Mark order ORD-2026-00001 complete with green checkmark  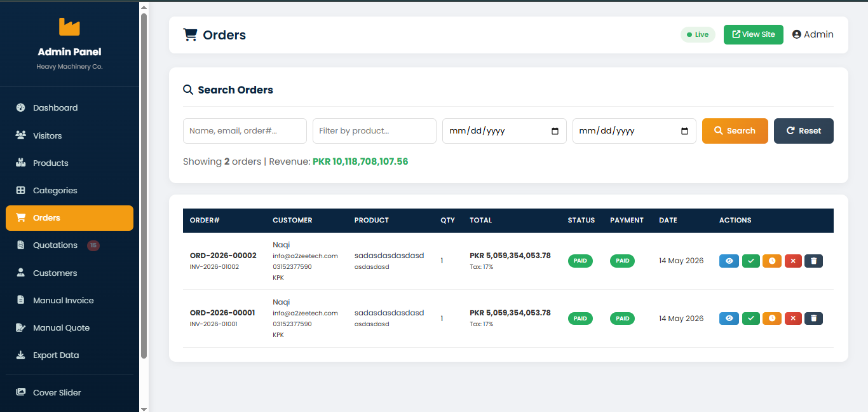(x=751, y=318)
